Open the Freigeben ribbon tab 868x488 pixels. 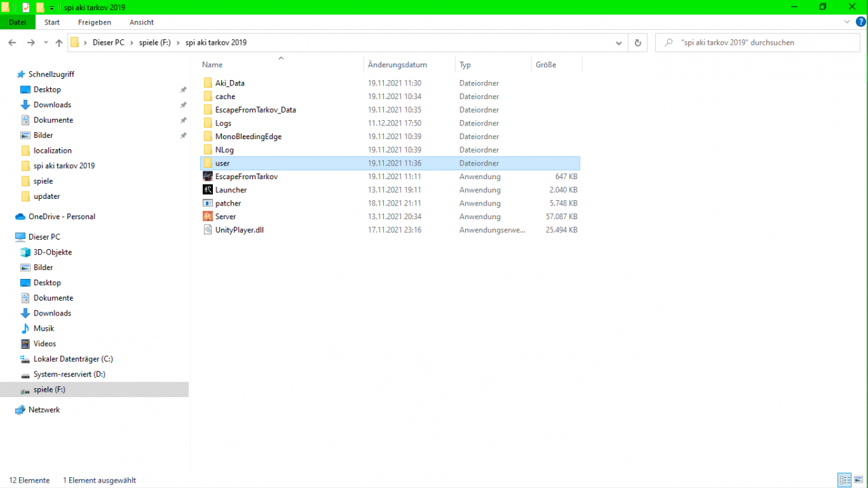(x=94, y=22)
